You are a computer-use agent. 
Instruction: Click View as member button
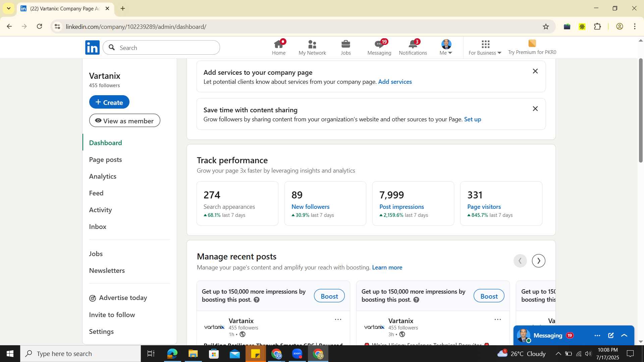pyautogui.click(x=124, y=121)
